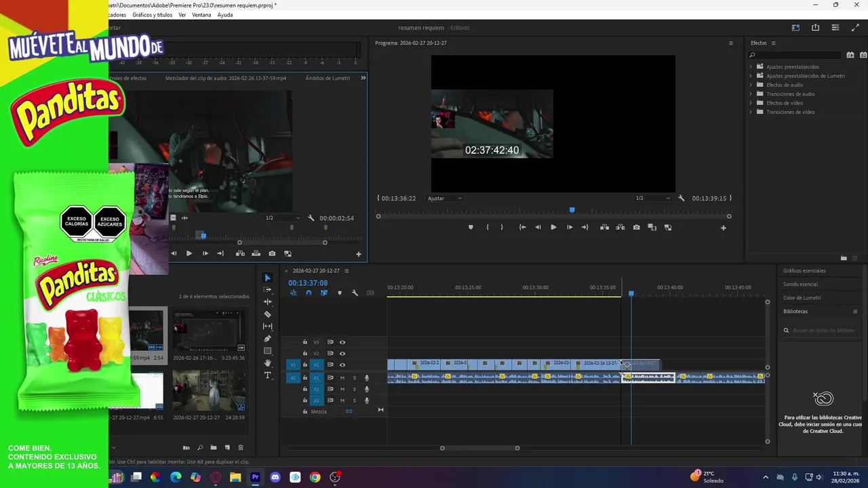
Task: Mark In point in Program monitor
Action: (488, 228)
